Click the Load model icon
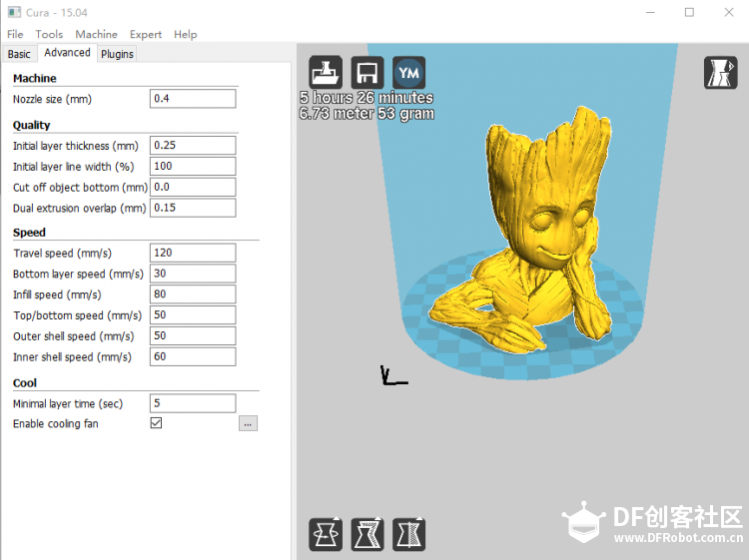 point(326,73)
